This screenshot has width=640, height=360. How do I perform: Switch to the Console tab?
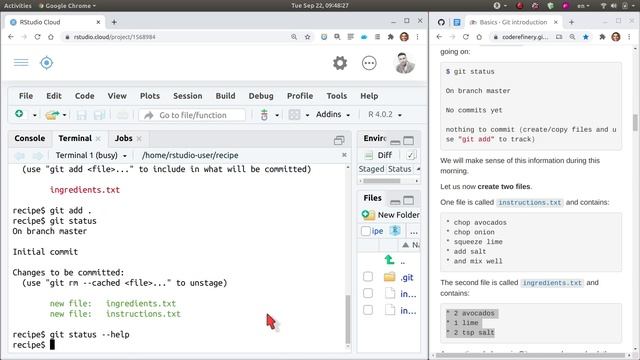tap(30, 138)
